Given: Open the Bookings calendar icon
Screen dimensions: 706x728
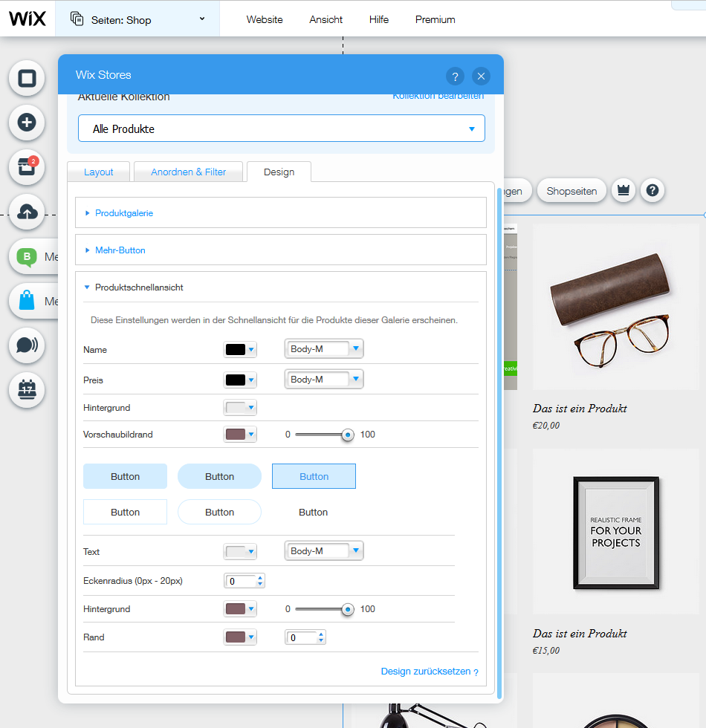Looking at the screenshot, I should point(27,389).
